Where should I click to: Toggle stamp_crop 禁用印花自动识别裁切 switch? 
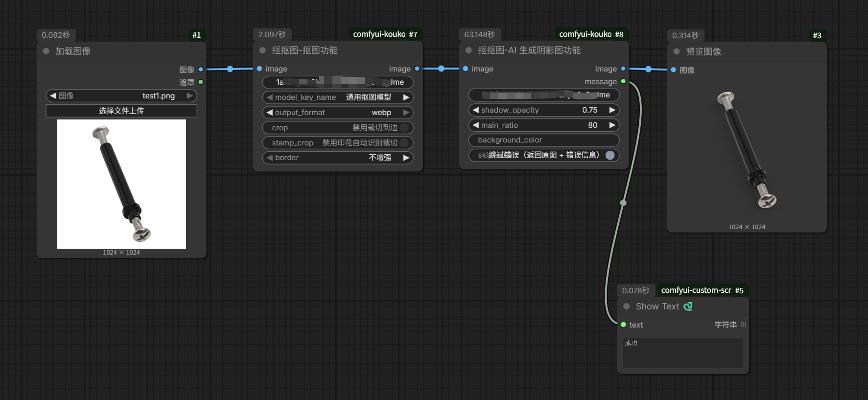coord(404,142)
